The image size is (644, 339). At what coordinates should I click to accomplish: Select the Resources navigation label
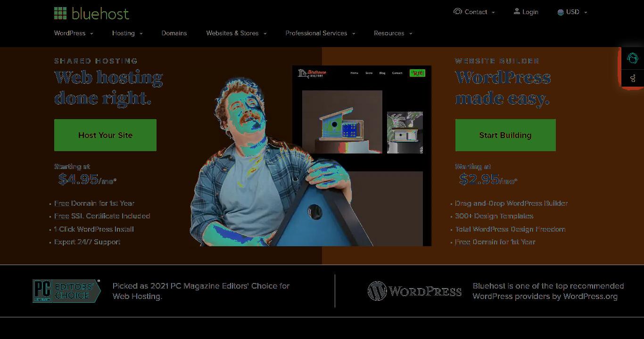click(389, 33)
